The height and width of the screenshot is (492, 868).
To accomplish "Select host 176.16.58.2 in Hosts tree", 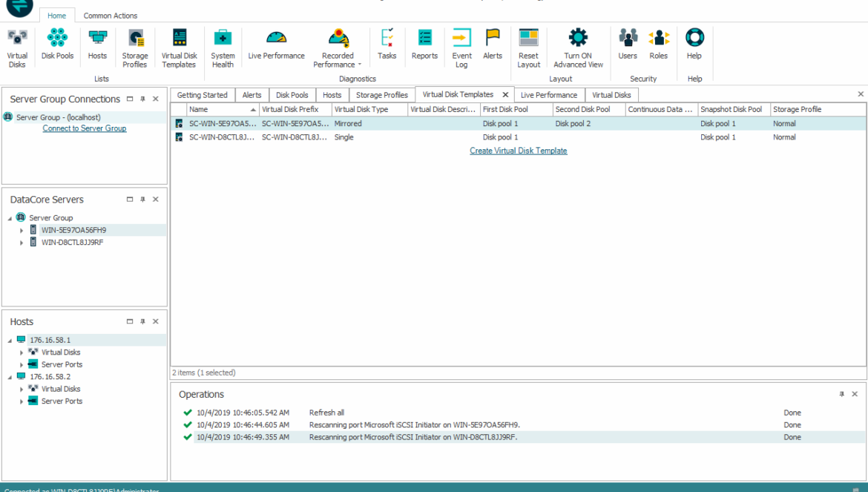I will point(50,377).
